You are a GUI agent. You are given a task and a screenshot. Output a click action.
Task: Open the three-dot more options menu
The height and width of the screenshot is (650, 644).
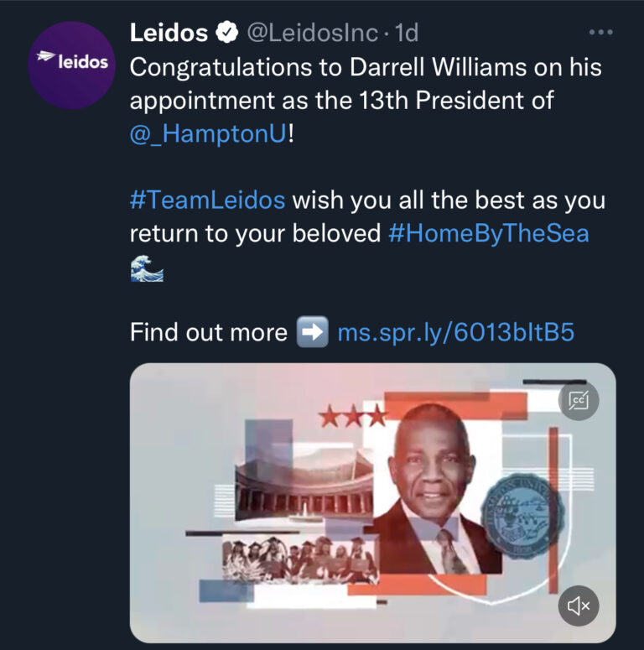[x=601, y=33]
